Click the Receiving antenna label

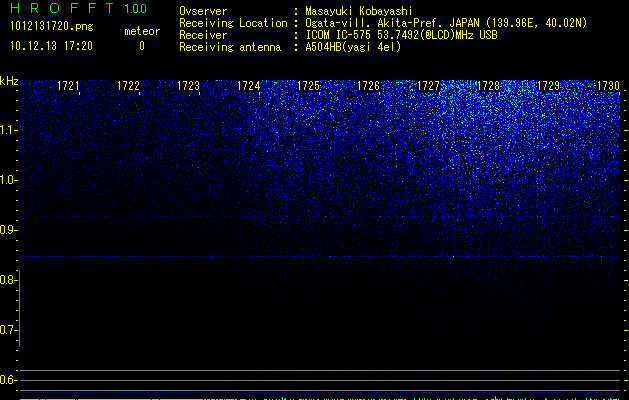tap(230, 47)
